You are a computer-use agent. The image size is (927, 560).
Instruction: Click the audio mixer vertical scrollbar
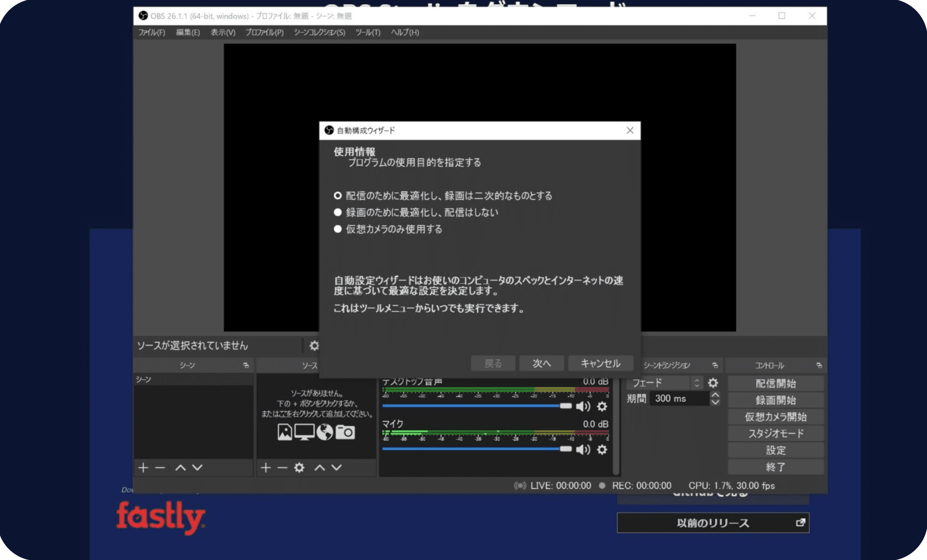pyautogui.click(x=616, y=426)
